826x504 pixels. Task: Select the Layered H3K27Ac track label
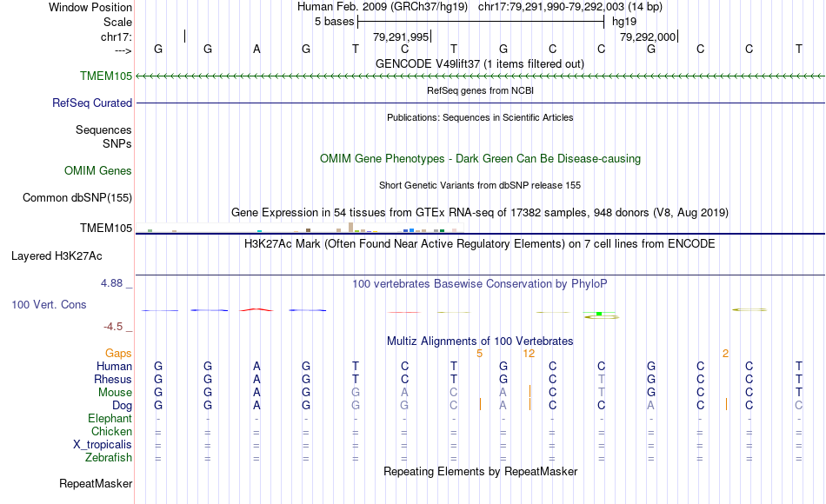57,256
